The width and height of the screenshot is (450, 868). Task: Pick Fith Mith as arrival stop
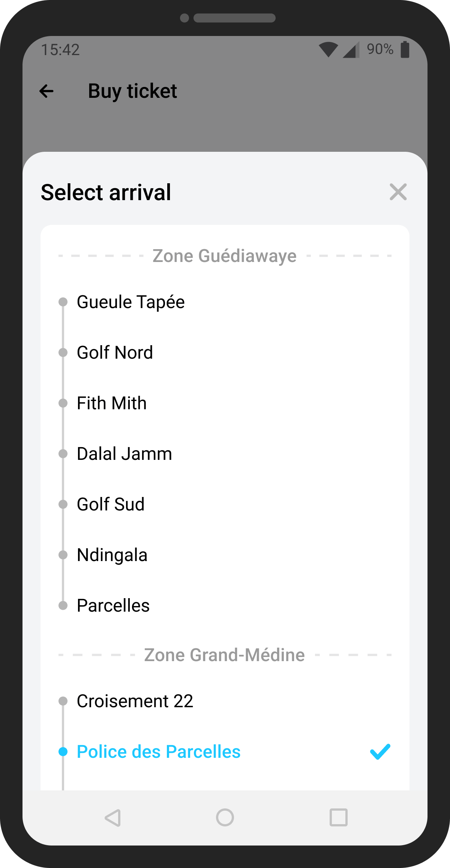(111, 403)
